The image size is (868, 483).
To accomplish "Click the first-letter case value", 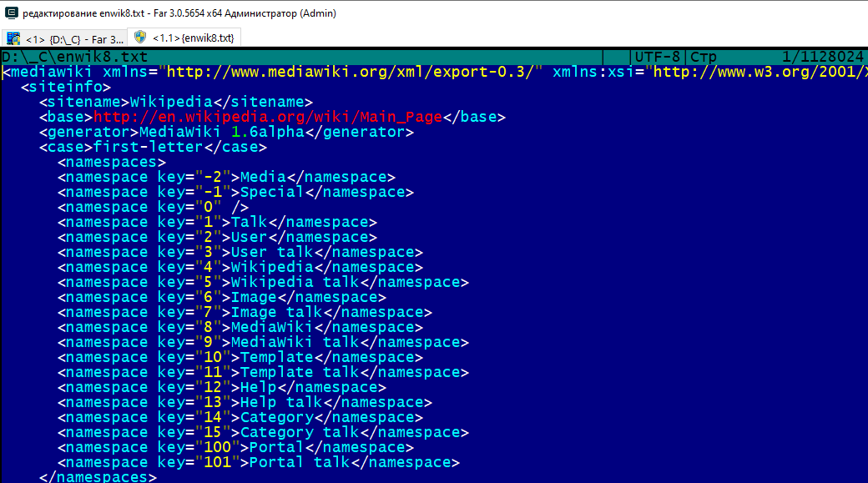I will tap(149, 147).
